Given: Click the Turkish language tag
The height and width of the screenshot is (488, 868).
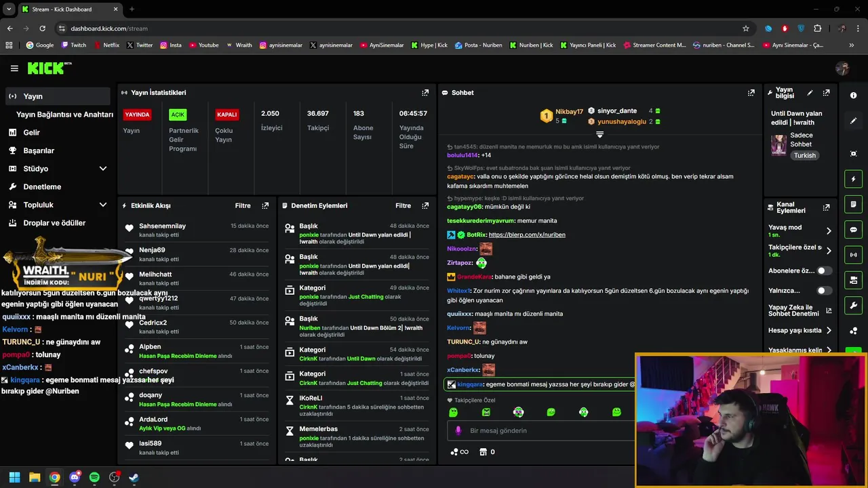Looking at the screenshot, I should pos(805,155).
